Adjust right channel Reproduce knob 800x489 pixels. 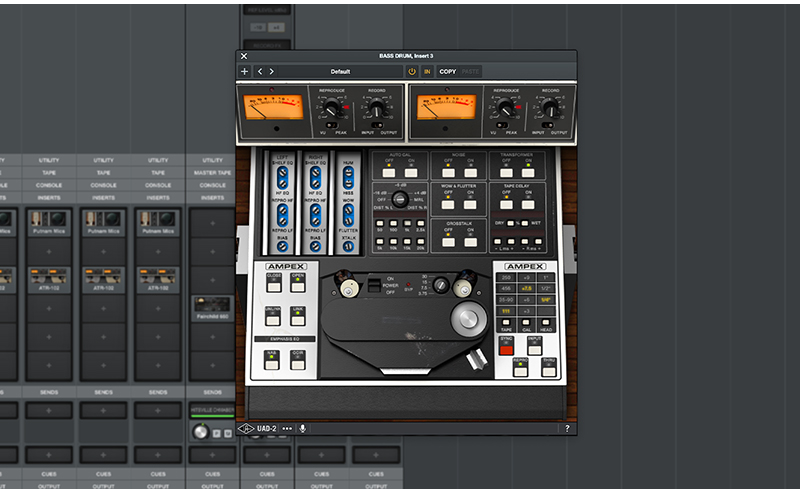(x=506, y=108)
